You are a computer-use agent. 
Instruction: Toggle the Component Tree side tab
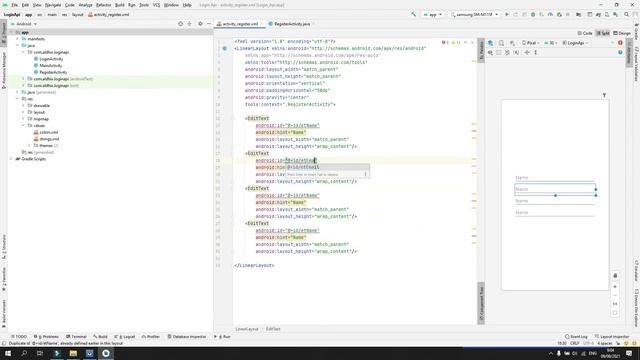pyautogui.click(x=481, y=303)
